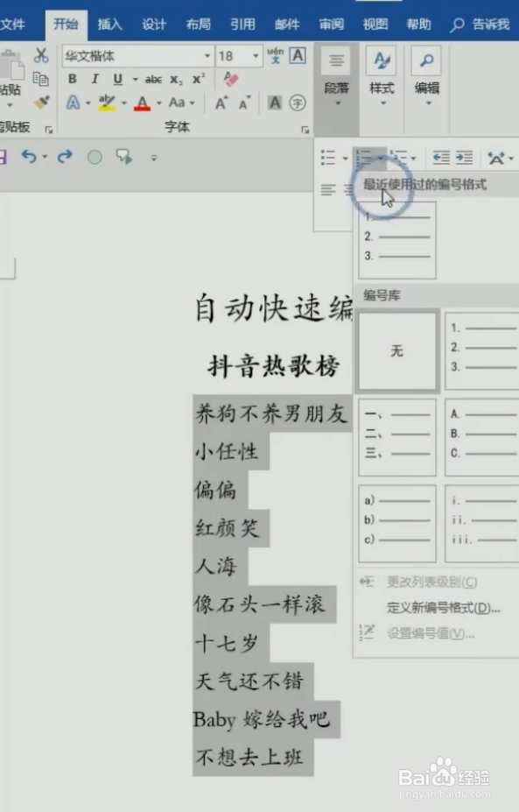The image size is (519, 812).
Task: Open the 文件 menu tab
Action: [x=12, y=25]
